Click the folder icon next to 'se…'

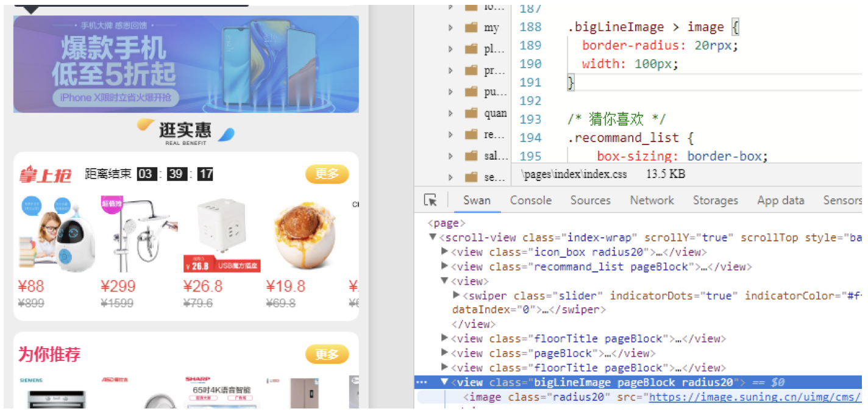pyautogui.click(x=471, y=177)
